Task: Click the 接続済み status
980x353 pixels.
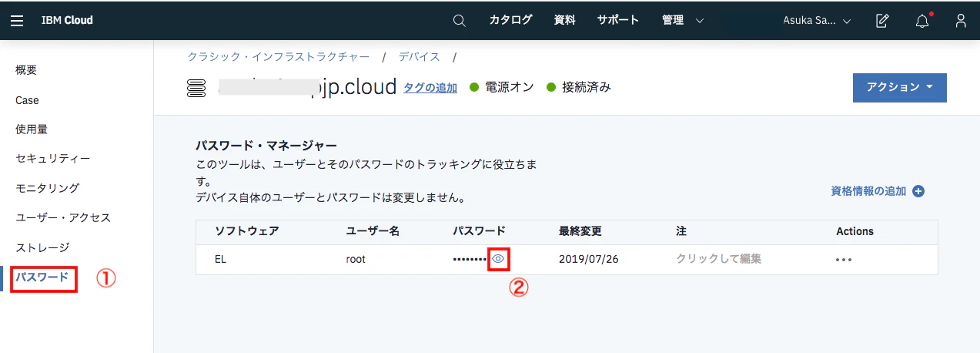Action: 579,87
